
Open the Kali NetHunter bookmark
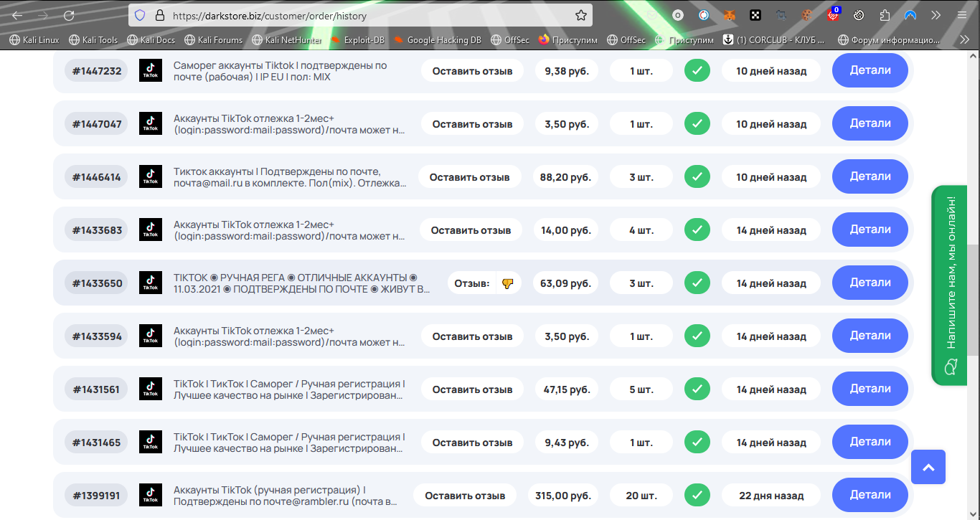point(287,40)
